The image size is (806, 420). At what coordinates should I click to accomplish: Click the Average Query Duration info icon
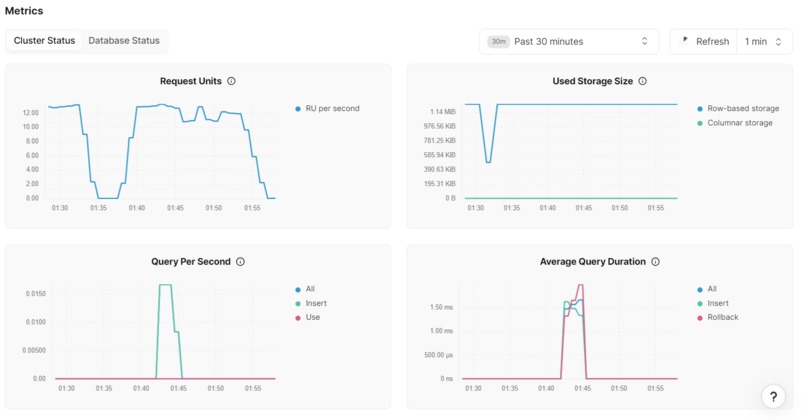click(655, 262)
